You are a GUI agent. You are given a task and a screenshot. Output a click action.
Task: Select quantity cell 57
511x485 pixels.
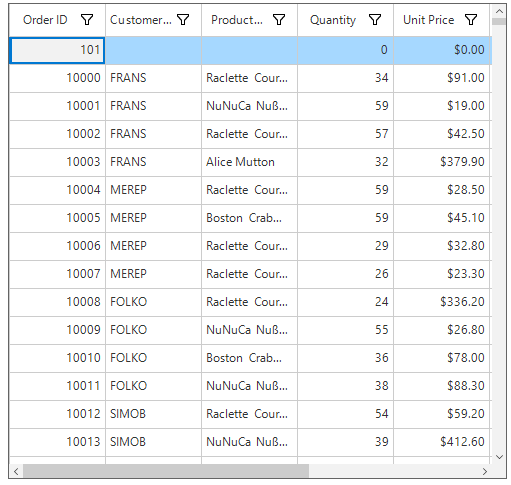pos(345,134)
